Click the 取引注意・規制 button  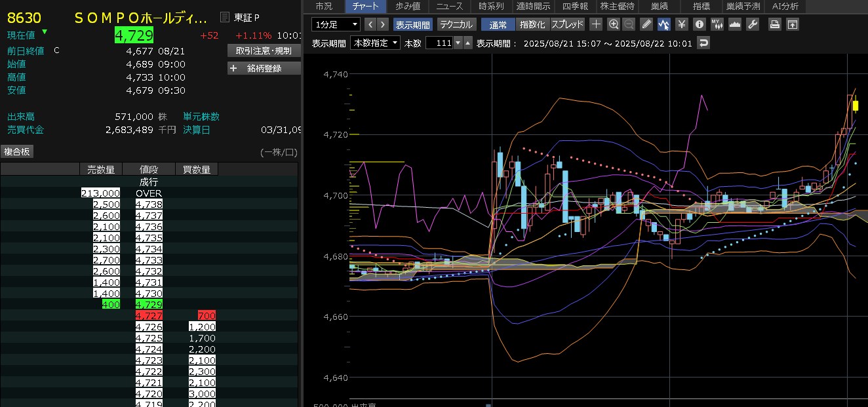coord(264,50)
